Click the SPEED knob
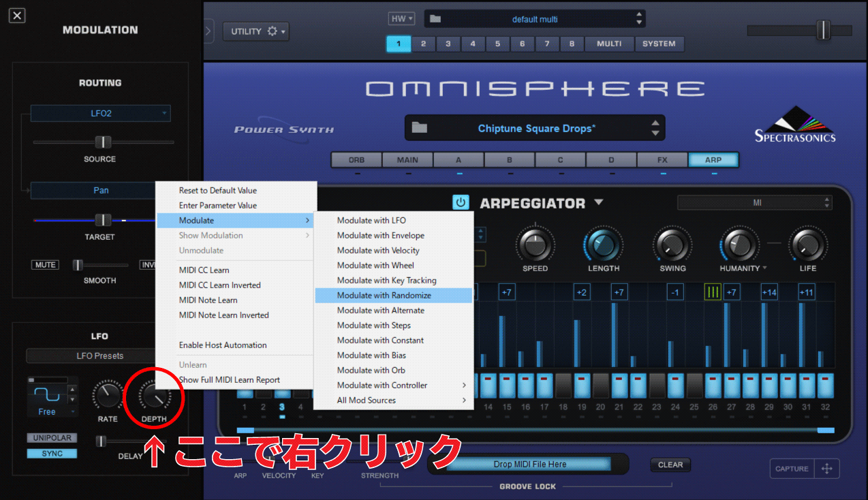The height and width of the screenshot is (500, 868). 535,244
